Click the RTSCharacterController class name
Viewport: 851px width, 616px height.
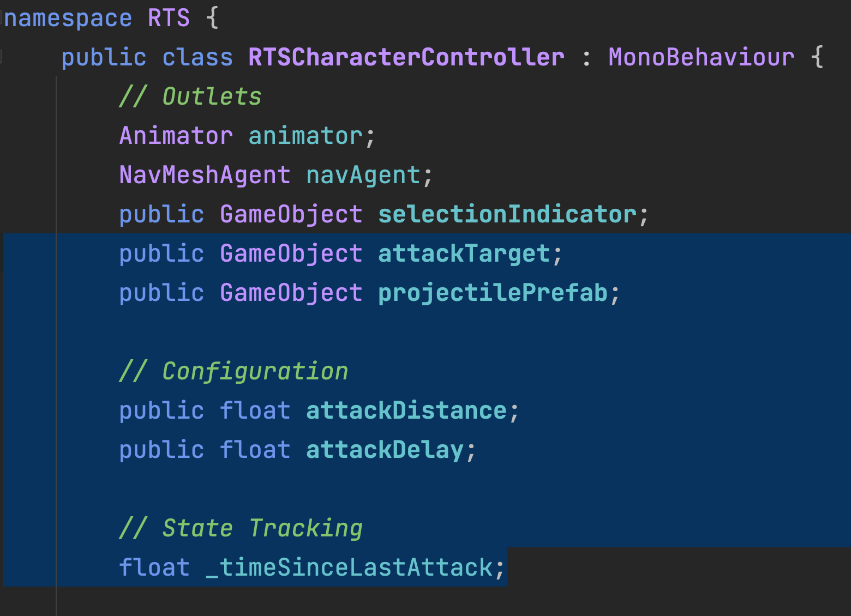[x=406, y=57]
